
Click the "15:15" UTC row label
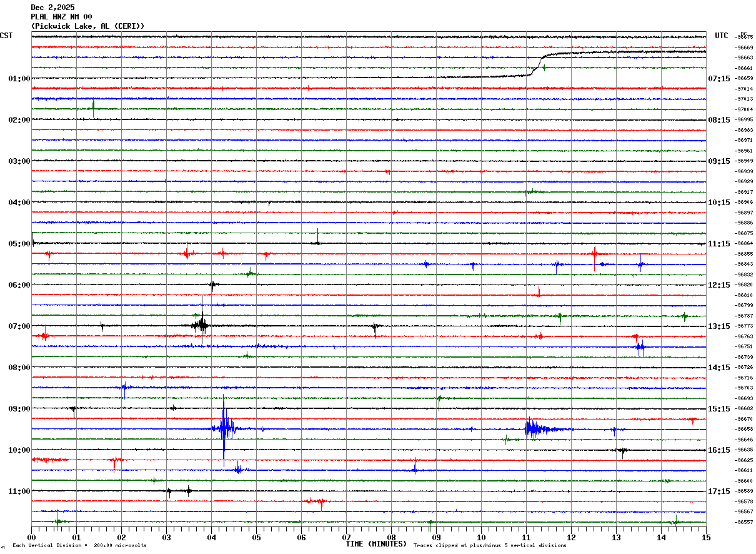point(719,409)
